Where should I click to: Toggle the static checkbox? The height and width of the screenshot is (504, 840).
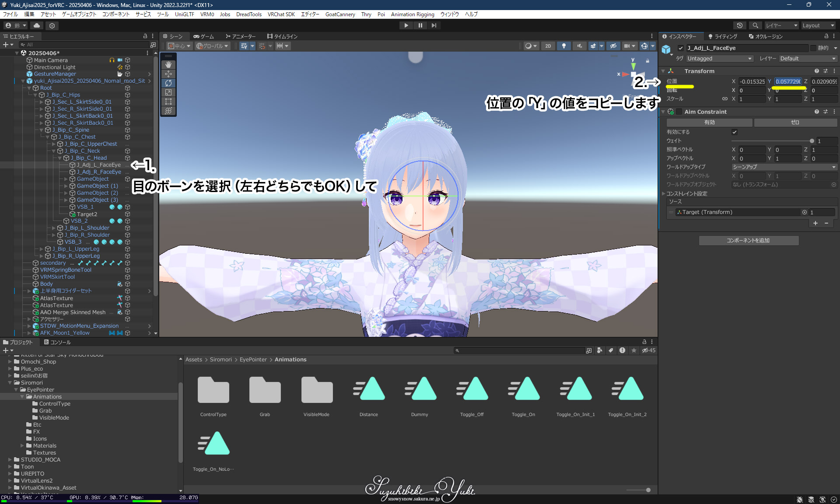tap(813, 48)
